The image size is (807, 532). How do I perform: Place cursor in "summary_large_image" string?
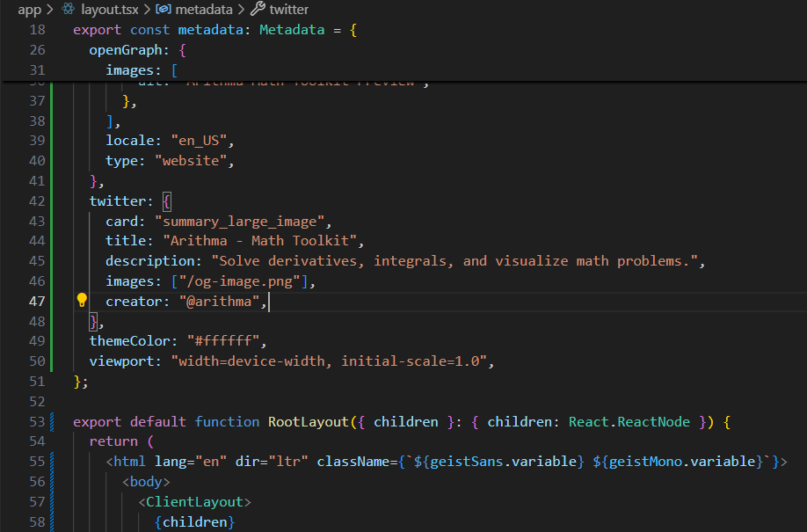tap(239, 222)
